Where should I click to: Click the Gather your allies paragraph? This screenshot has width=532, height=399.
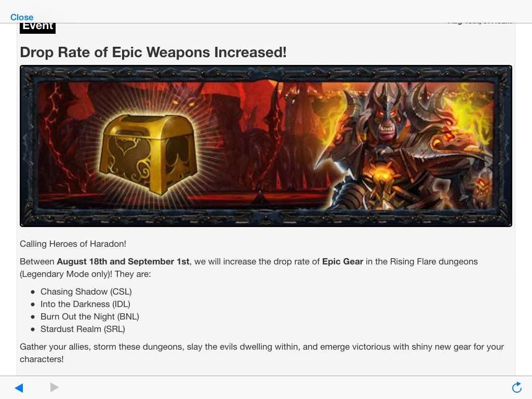(262, 353)
